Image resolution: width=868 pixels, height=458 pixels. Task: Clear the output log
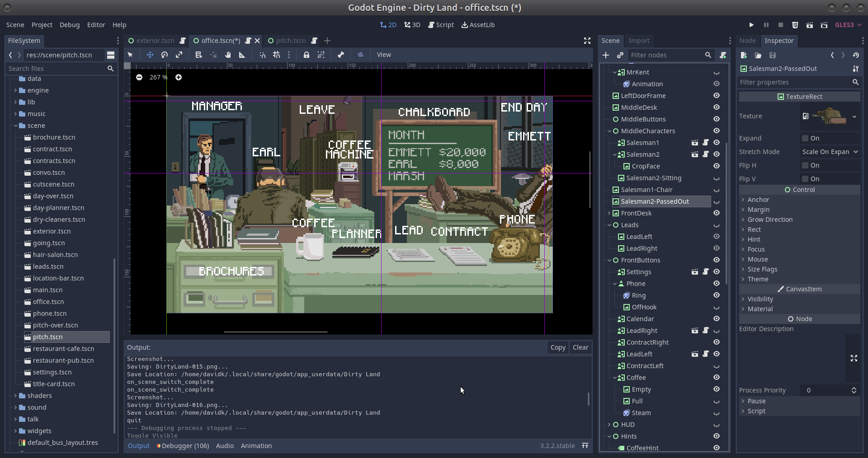[x=580, y=347]
